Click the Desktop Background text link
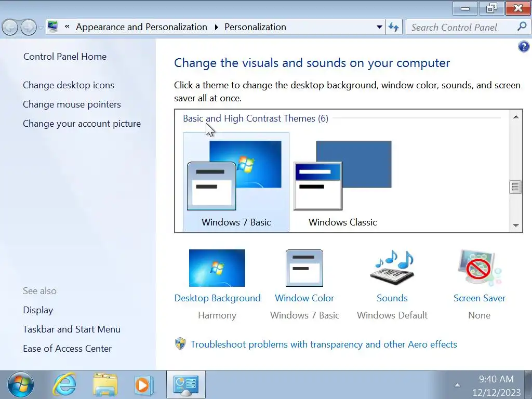532x399 pixels. pos(217,298)
